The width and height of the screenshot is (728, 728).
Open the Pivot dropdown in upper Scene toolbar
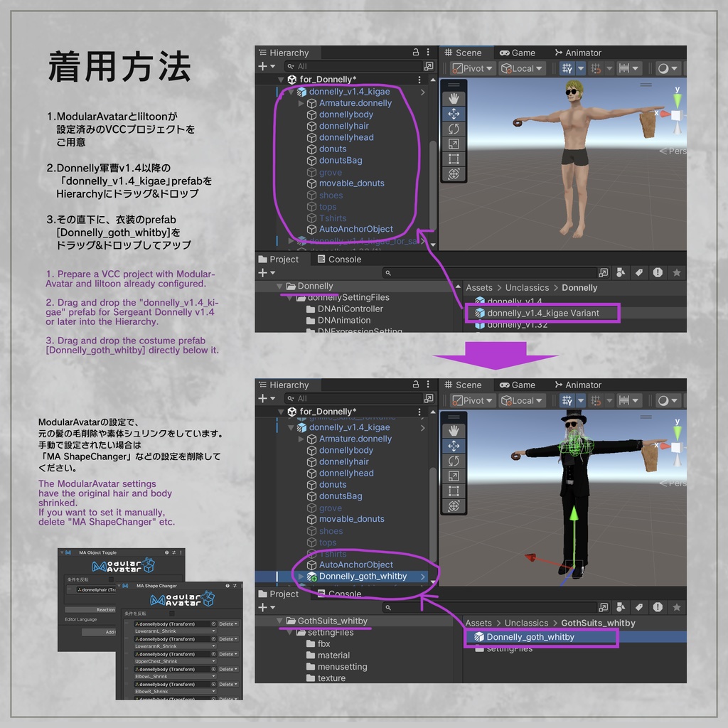(472, 69)
